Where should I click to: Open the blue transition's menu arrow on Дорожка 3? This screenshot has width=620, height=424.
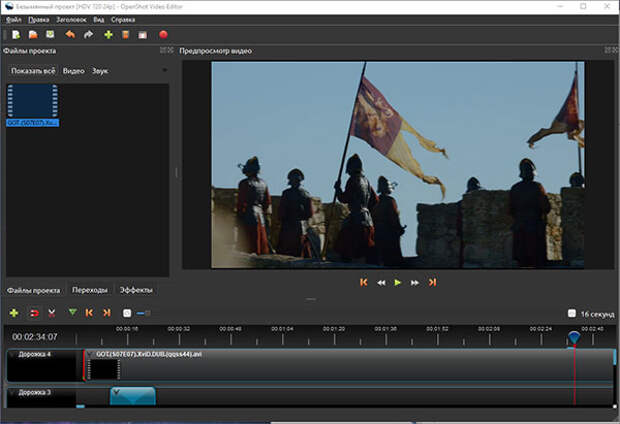[116, 392]
